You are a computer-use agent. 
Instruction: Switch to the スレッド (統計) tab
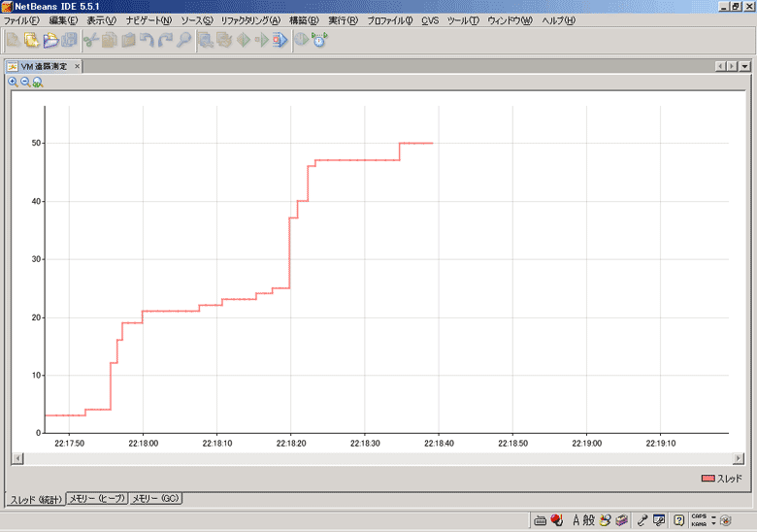36,500
